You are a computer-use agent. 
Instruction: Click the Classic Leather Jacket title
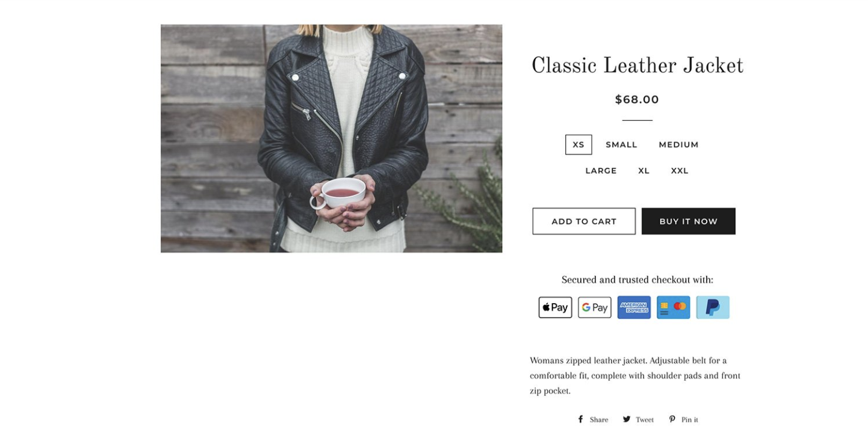tap(637, 66)
